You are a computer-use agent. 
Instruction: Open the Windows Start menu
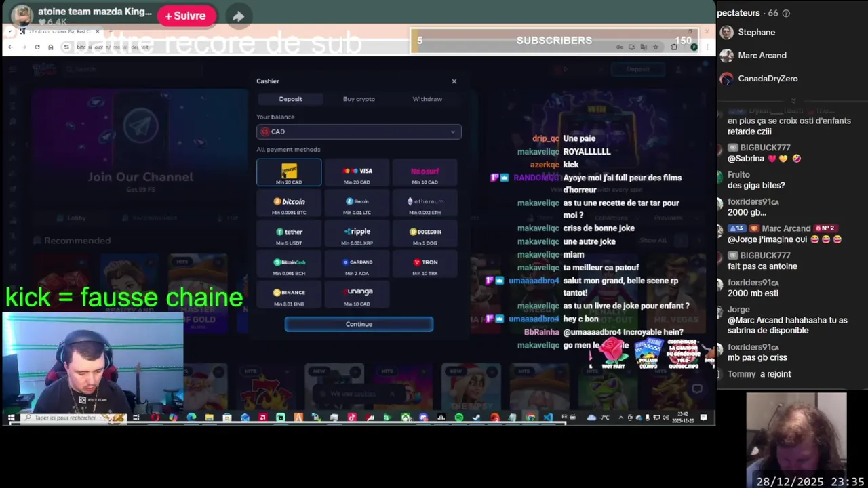click(12, 418)
